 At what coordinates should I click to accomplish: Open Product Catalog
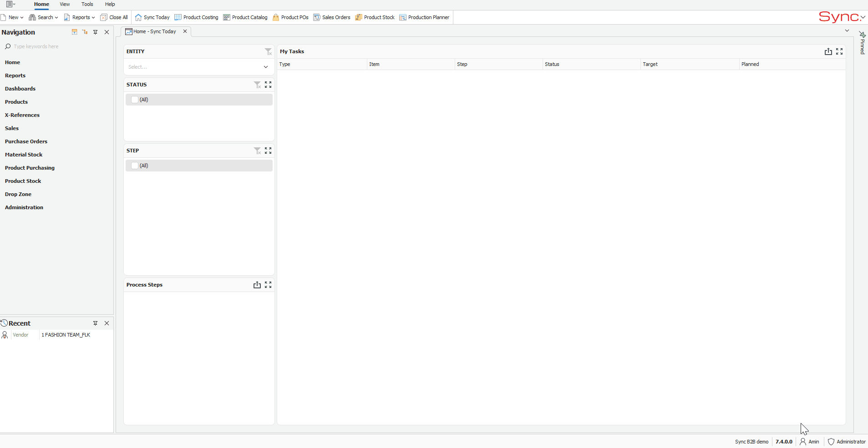[x=245, y=17]
